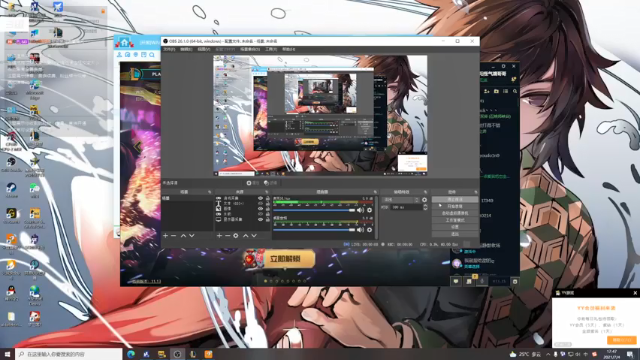
Task: Click the left arrow chevron in game client
Action: pos(138,147)
